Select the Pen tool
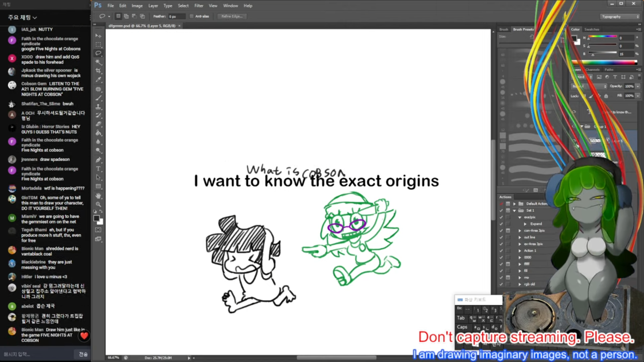 point(98,160)
